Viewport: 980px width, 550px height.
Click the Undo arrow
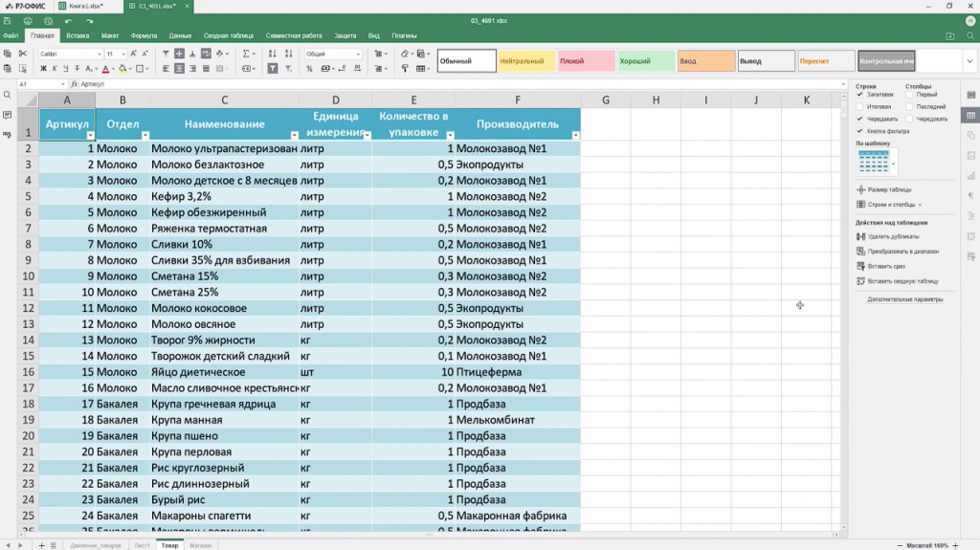click(x=68, y=21)
